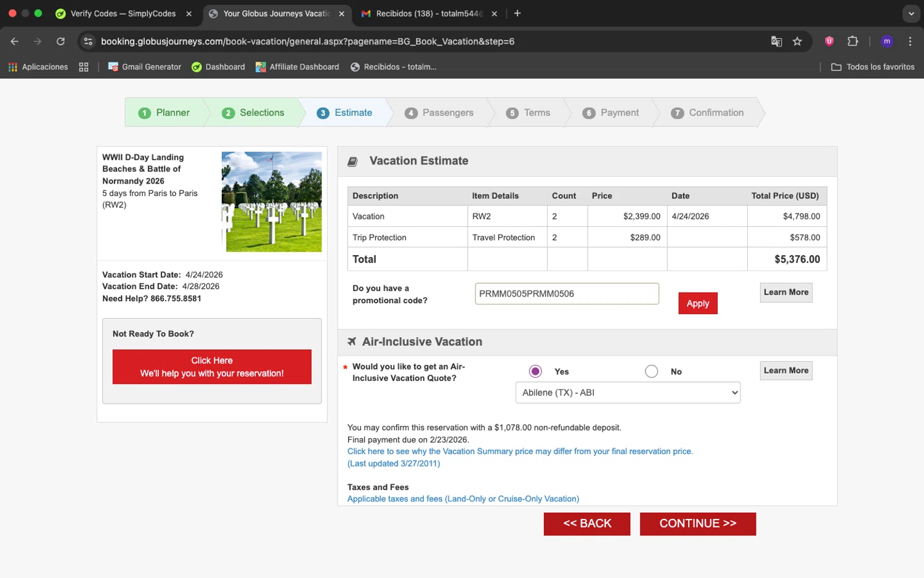Click the promotional code input field

[x=567, y=294]
